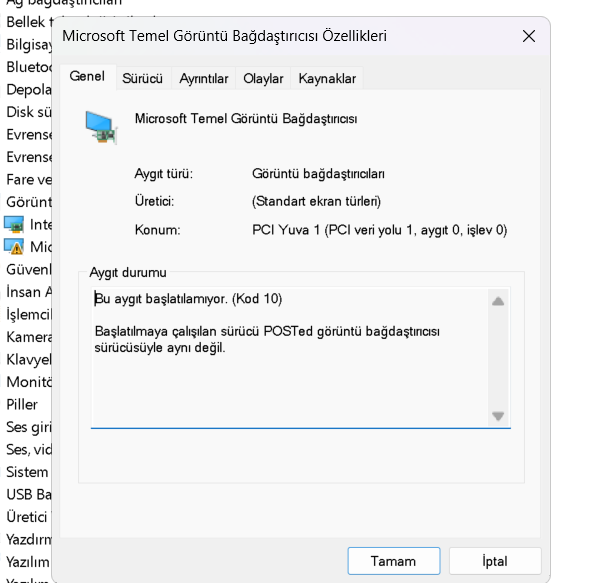Select Kamera category in Device Manager tree
Image resolution: width=616 pixels, height=583 pixels.
coord(29,337)
